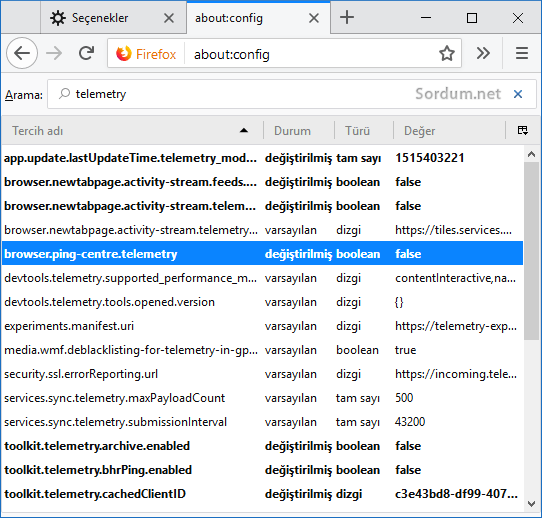Switch to the Seçenekler tab
Image resolution: width=542 pixels, height=518 pixels.
[113, 18]
